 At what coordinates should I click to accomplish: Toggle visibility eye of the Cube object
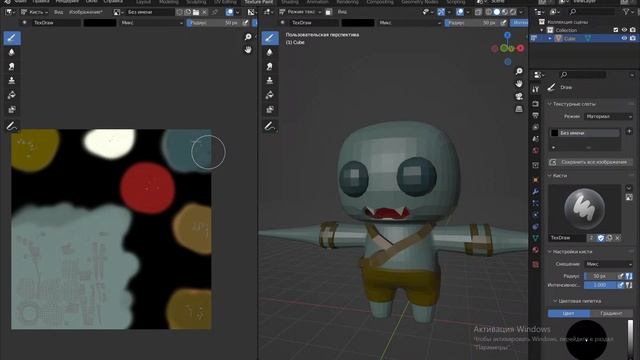[624, 38]
